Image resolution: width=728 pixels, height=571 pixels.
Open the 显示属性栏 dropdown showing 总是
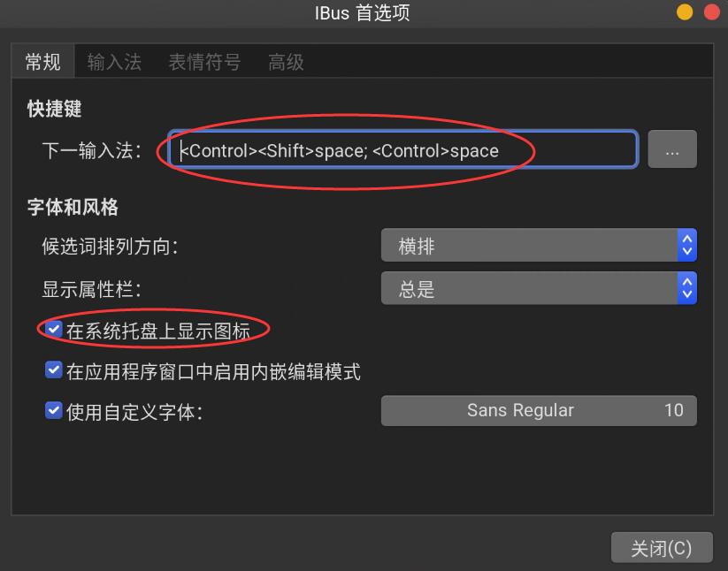tap(539, 288)
